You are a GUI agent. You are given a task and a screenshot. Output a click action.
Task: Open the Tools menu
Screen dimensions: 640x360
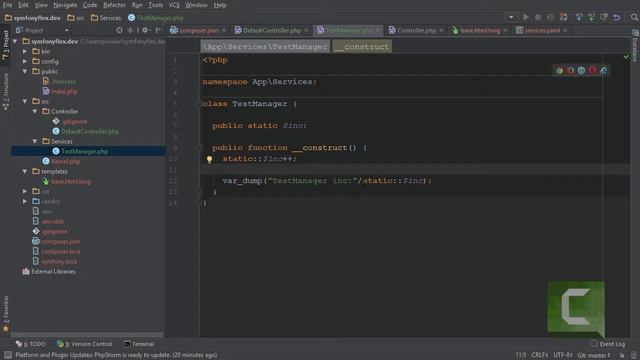click(x=156, y=5)
